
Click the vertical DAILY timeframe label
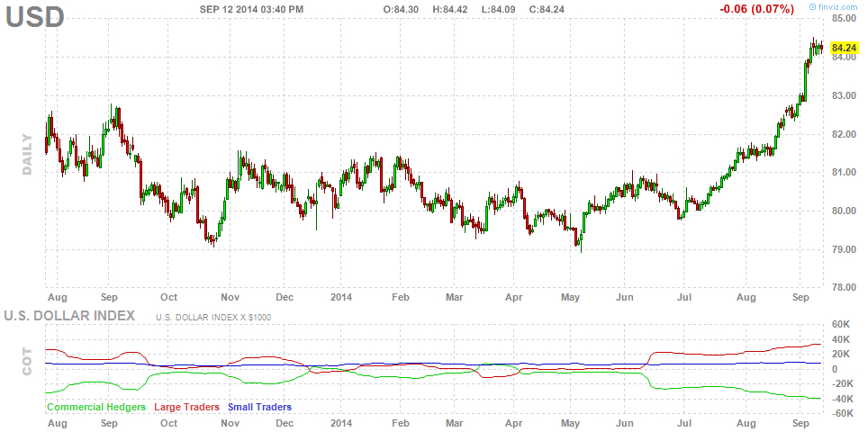point(27,155)
